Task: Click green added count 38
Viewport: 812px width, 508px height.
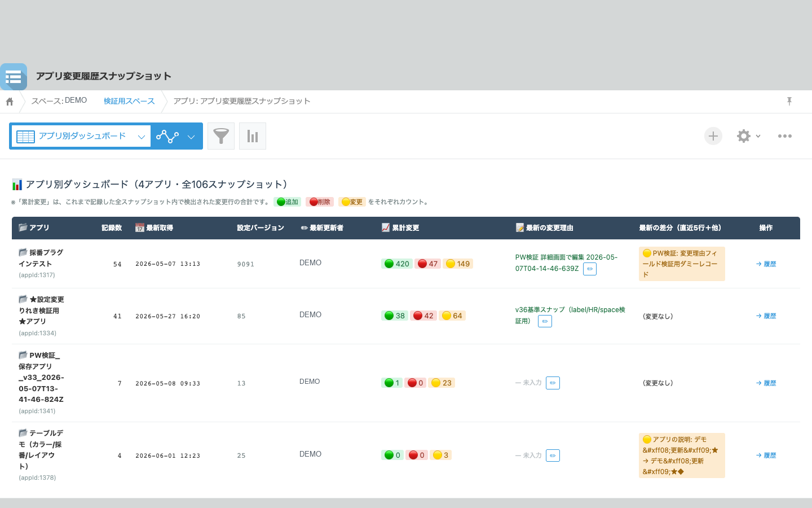Action: pos(395,316)
